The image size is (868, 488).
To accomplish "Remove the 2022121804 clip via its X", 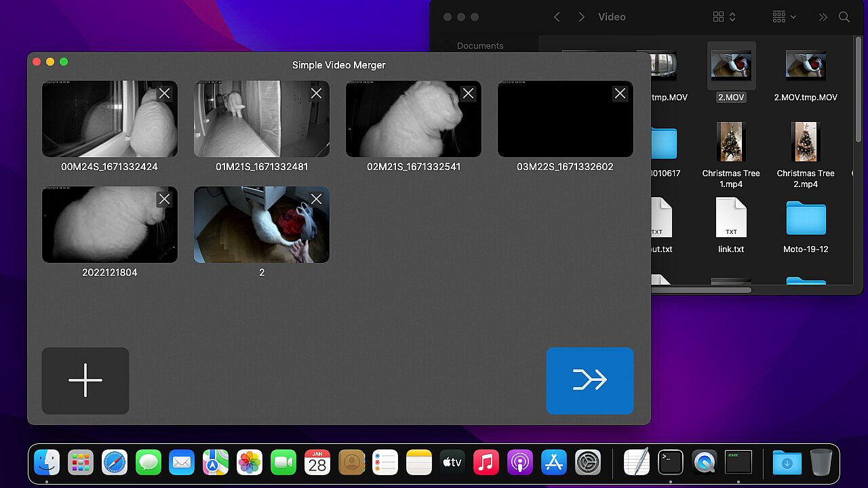I will point(164,199).
